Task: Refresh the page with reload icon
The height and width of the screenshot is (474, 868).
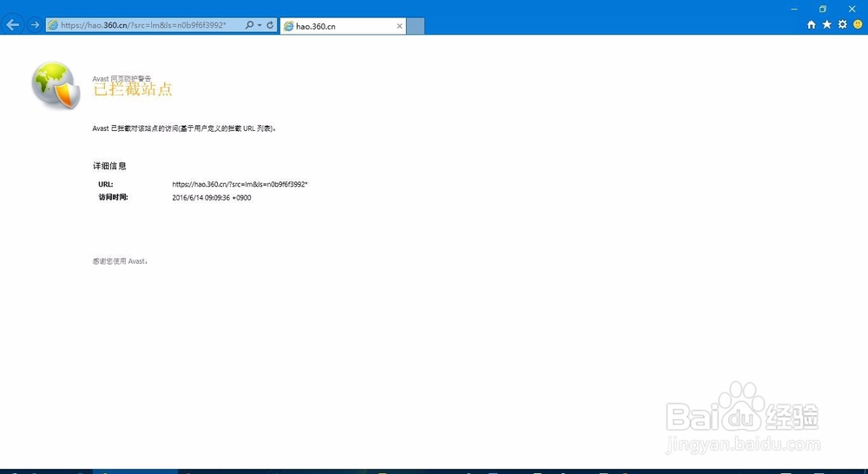Action: [270, 25]
